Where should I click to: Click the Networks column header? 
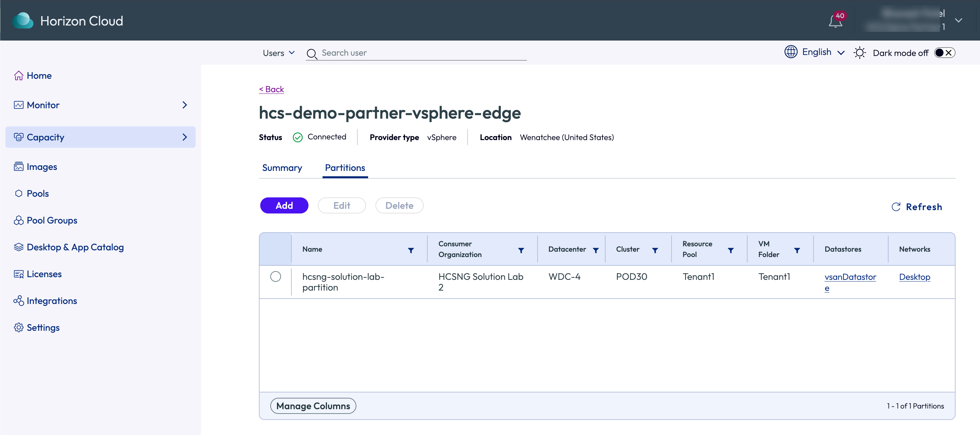click(x=915, y=249)
